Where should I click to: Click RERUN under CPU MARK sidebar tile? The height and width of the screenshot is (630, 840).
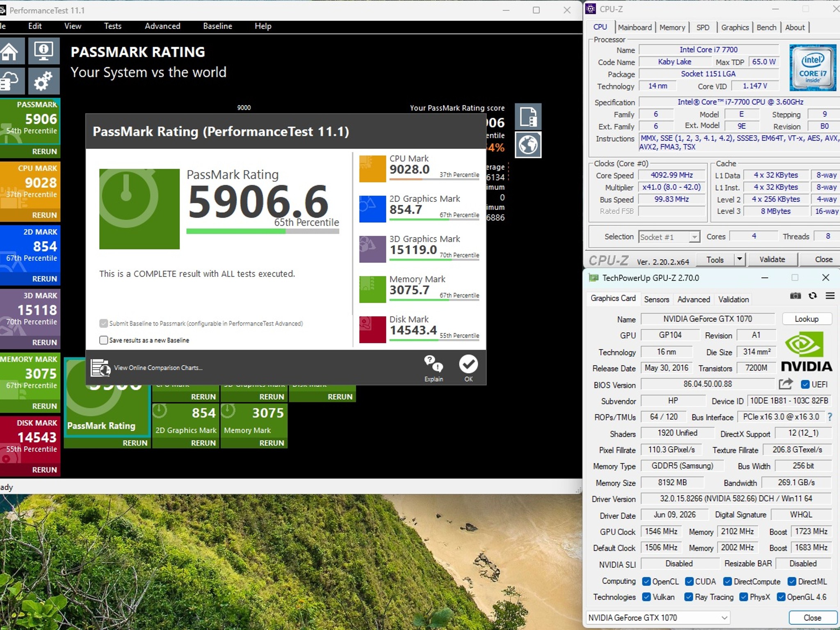44,215
